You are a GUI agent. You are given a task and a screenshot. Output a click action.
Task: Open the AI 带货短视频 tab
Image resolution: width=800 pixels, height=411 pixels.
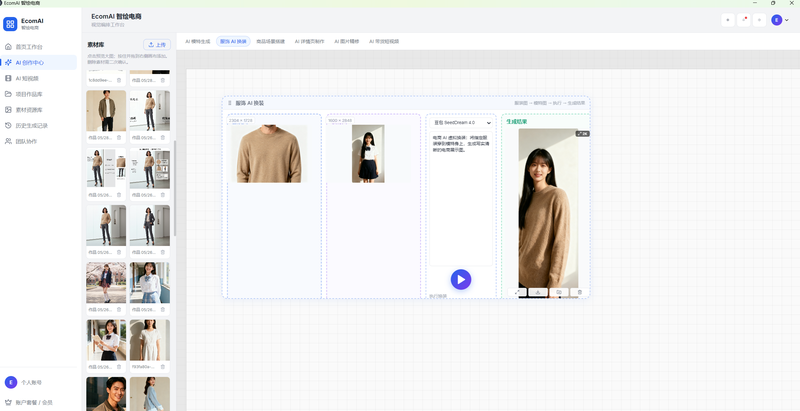point(384,41)
